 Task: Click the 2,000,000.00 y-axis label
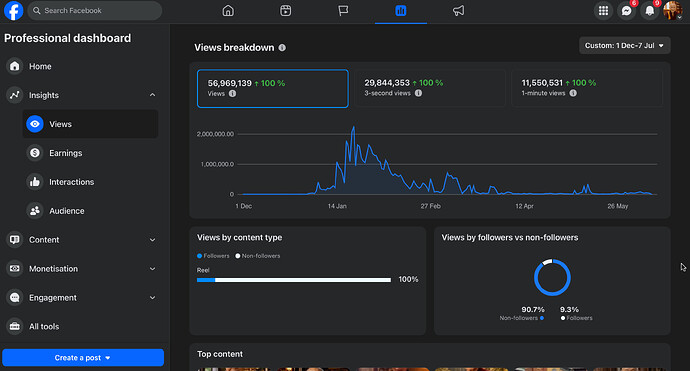point(215,134)
